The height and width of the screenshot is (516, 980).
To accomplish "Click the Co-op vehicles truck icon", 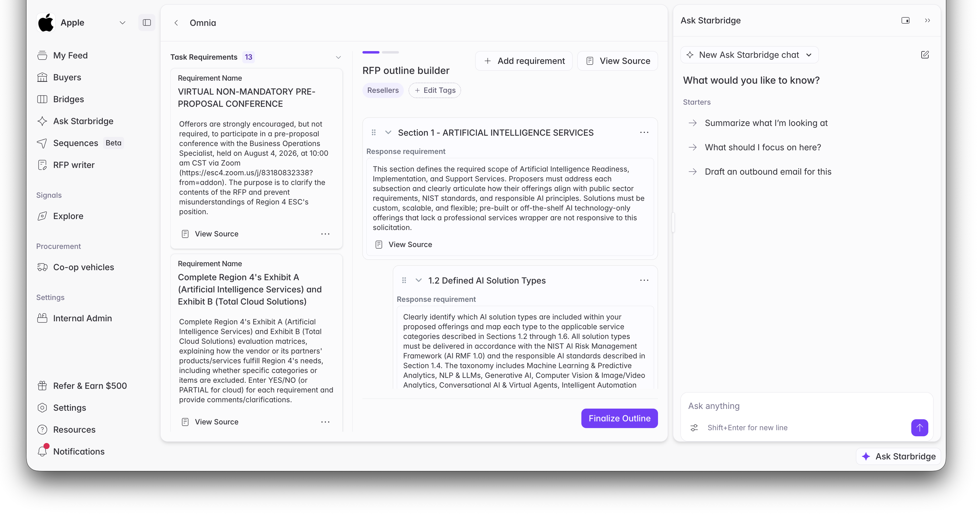I will click(42, 267).
